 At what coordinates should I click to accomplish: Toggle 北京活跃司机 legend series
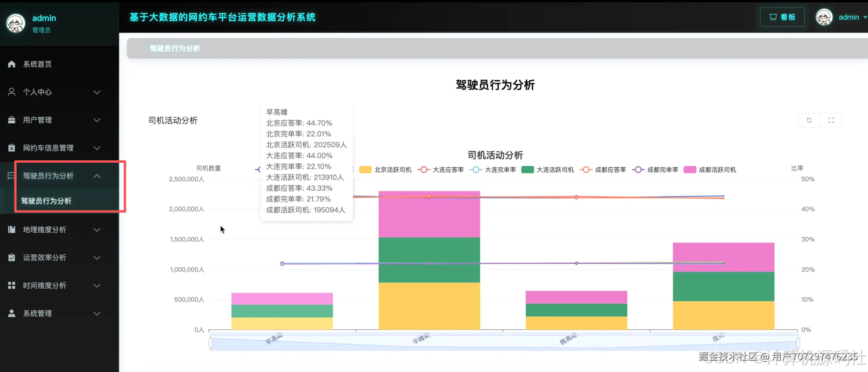click(x=385, y=170)
